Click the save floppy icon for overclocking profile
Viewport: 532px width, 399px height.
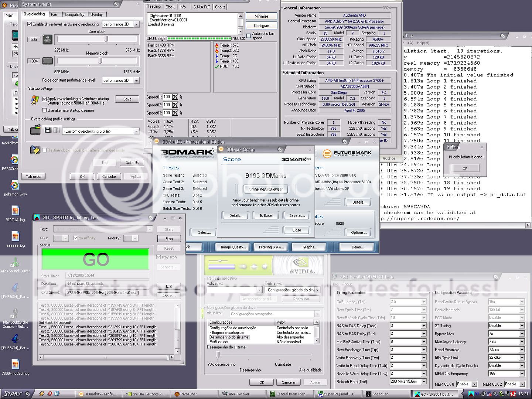click(48, 130)
